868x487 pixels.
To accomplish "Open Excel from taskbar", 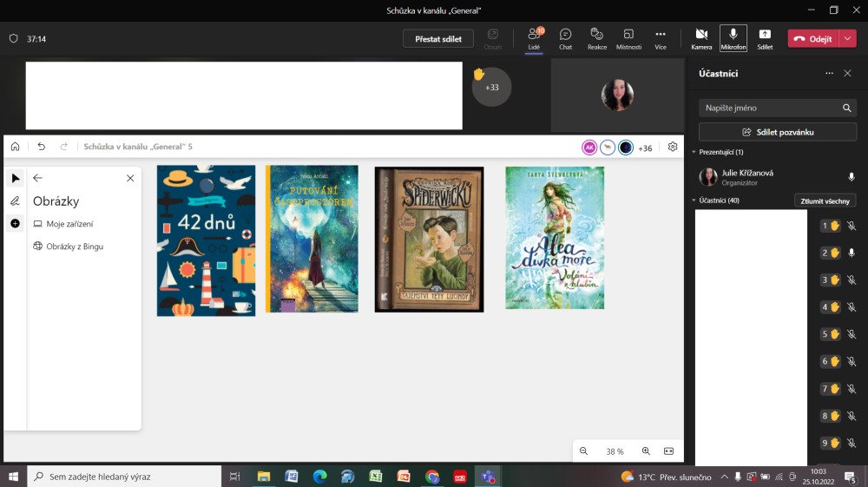I will tap(375, 476).
